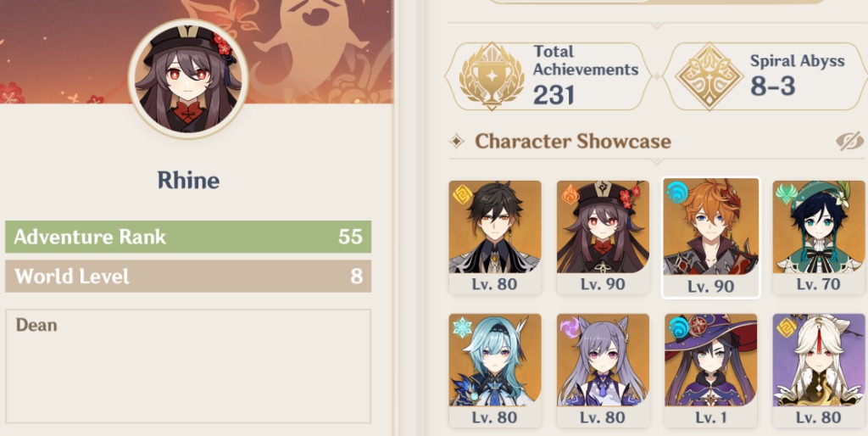Select the Ningguang Lv. 80 showcase card
This screenshot has width=868, height=436.
pos(819,371)
